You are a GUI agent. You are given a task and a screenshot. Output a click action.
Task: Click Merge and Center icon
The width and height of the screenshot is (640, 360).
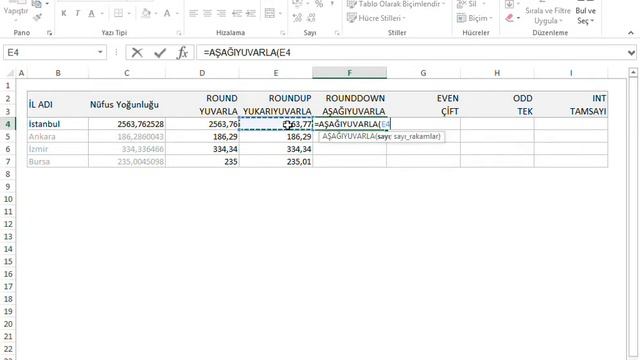click(x=270, y=13)
